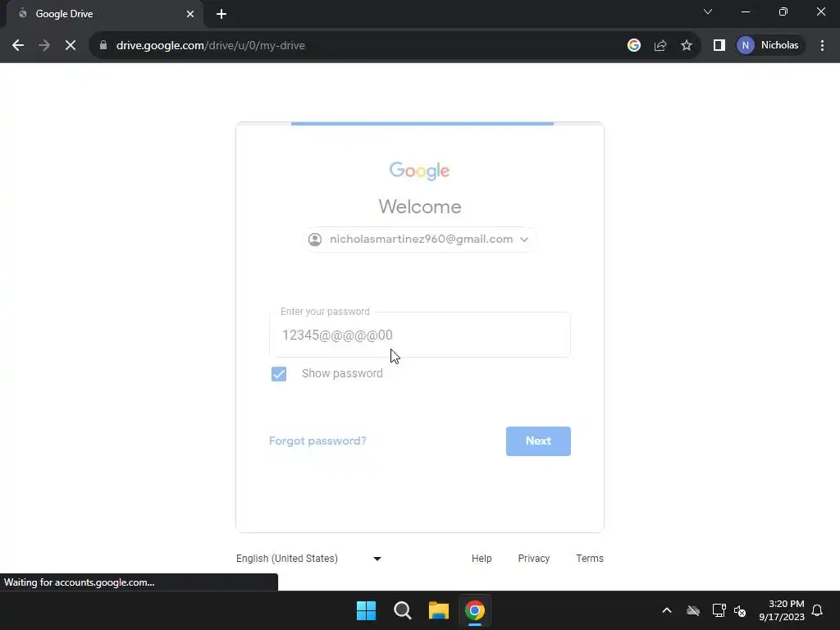Click the site lock icon in address bar
The width and height of the screenshot is (840, 630).
click(103, 46)
